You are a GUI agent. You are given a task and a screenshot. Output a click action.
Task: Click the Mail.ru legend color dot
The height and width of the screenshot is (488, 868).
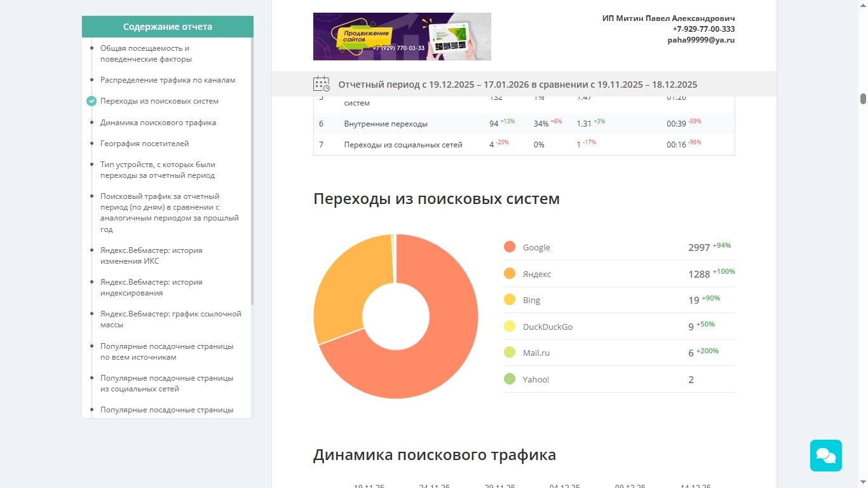coord(510,353)
